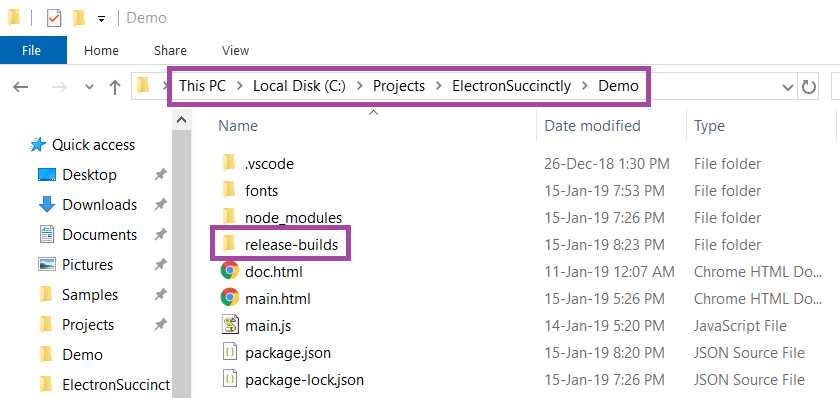The height and width of the screenshot is (398, 840).
Task: Click the forward navigation arrow
Action: click(59, 87)
